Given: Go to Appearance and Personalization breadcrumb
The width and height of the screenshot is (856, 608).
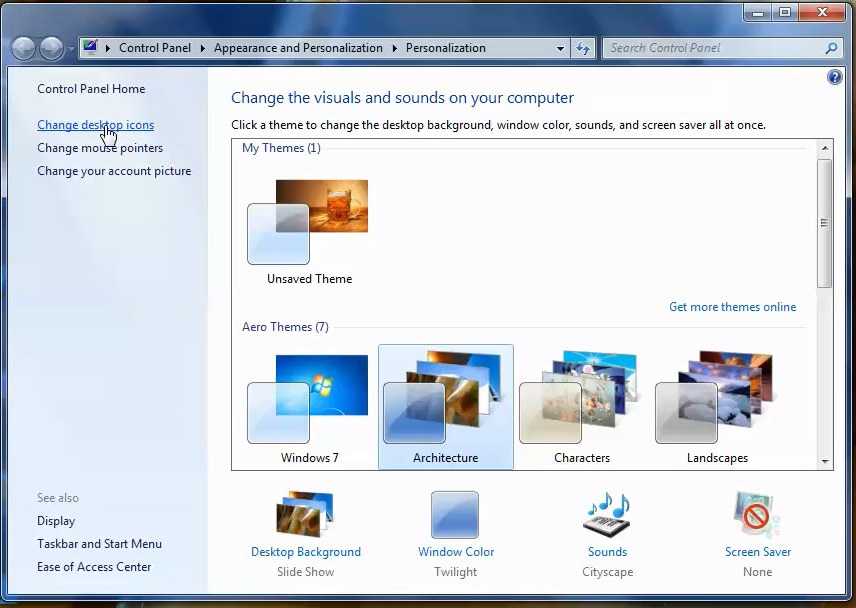Looking at the screenshot, I should (298, 48).
